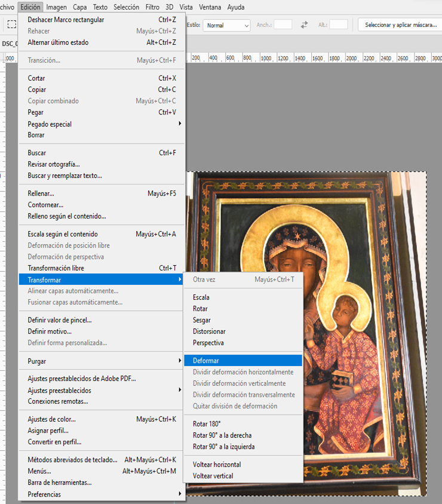Viewport: 442px width, 504px height.
Task: Click the Anch. width input field
Action: [283, 24]
